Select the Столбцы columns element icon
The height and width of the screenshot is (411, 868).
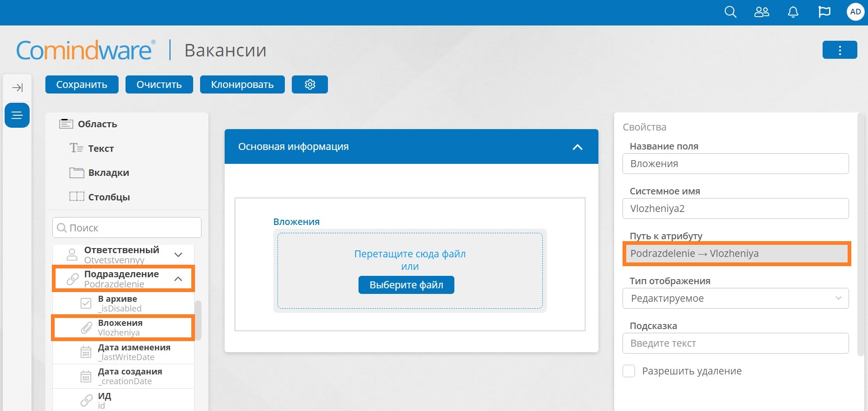[x=76, y=197]
